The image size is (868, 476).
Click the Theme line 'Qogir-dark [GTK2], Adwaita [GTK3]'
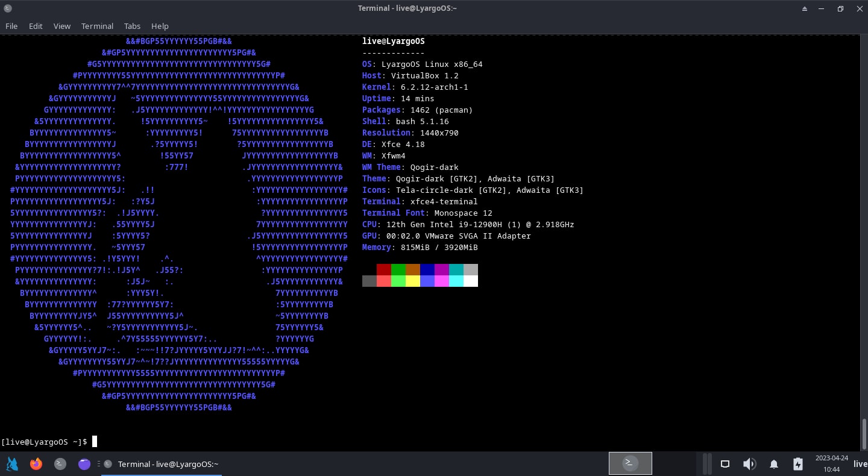459,178
